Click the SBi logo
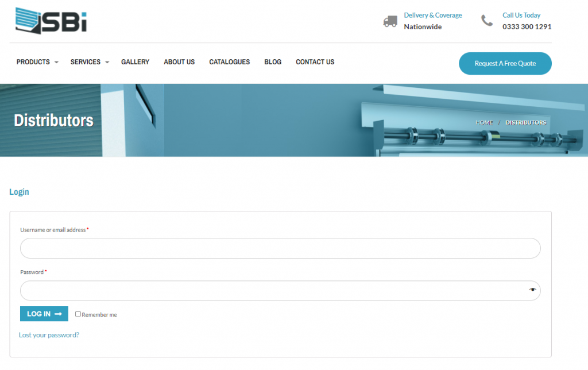 click(x=51, y=21)
